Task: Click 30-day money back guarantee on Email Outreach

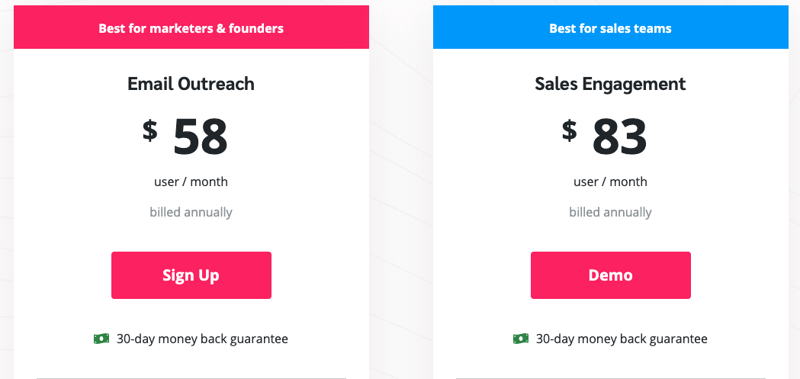Action: pos(202,339)
